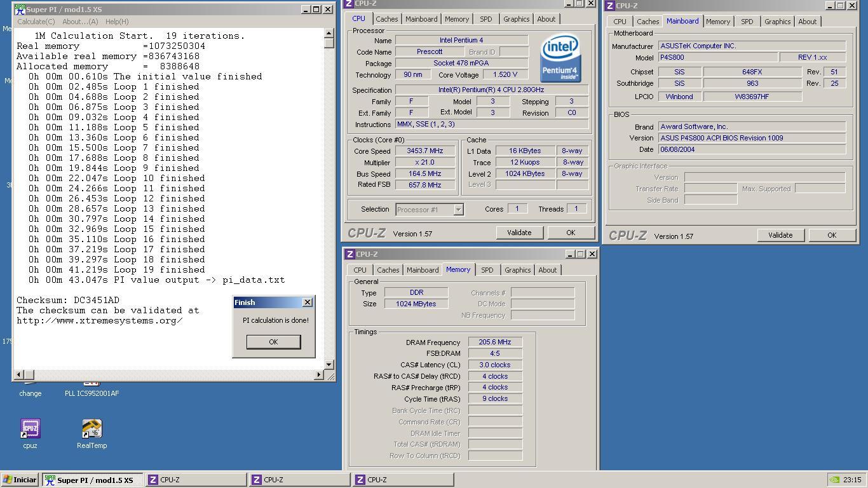This screenshot has height=488, width=868.
Task: Switch to Graphics tab in CPU window
Action: (516, 19)
